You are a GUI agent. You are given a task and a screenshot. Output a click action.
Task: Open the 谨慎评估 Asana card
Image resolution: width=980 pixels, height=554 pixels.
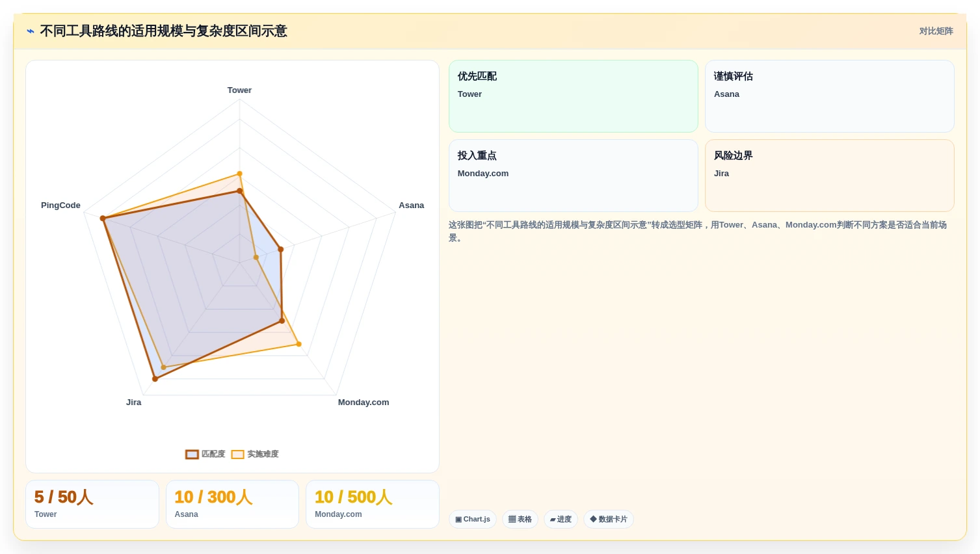[829, 96]
